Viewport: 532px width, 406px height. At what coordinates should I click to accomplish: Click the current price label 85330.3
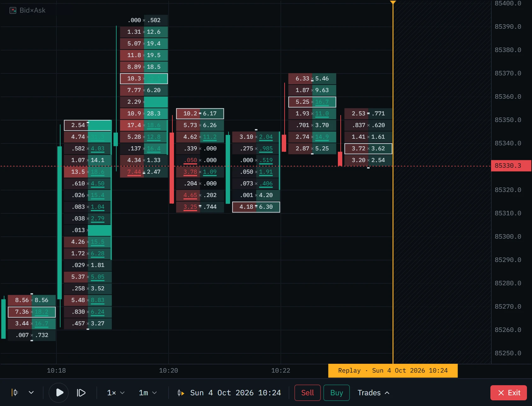click(511, 166)
